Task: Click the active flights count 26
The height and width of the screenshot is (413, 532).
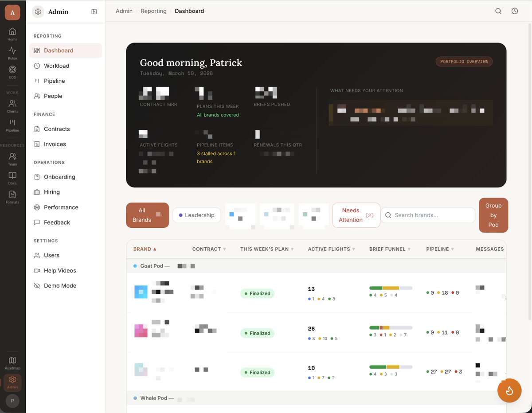Action: pyautogui.click(x=311, y=329)
